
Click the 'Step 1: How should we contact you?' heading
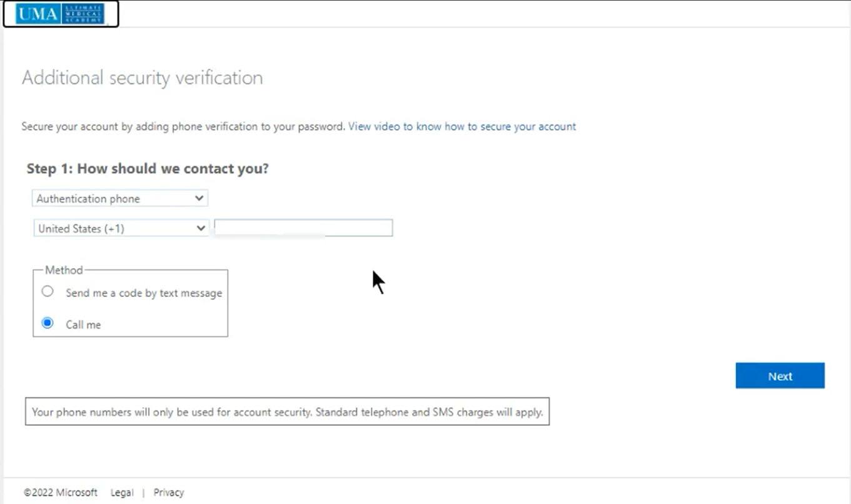[x=148, y=169]
